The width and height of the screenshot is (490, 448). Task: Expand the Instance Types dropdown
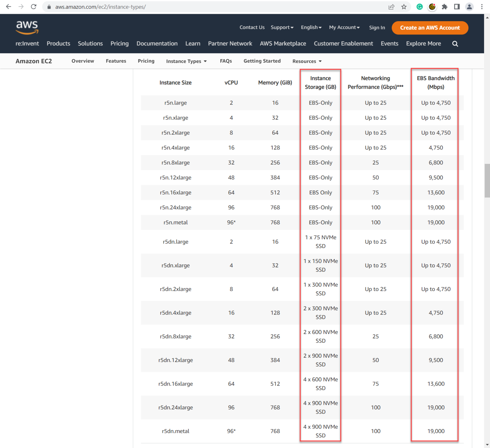(x=186, y=61)
